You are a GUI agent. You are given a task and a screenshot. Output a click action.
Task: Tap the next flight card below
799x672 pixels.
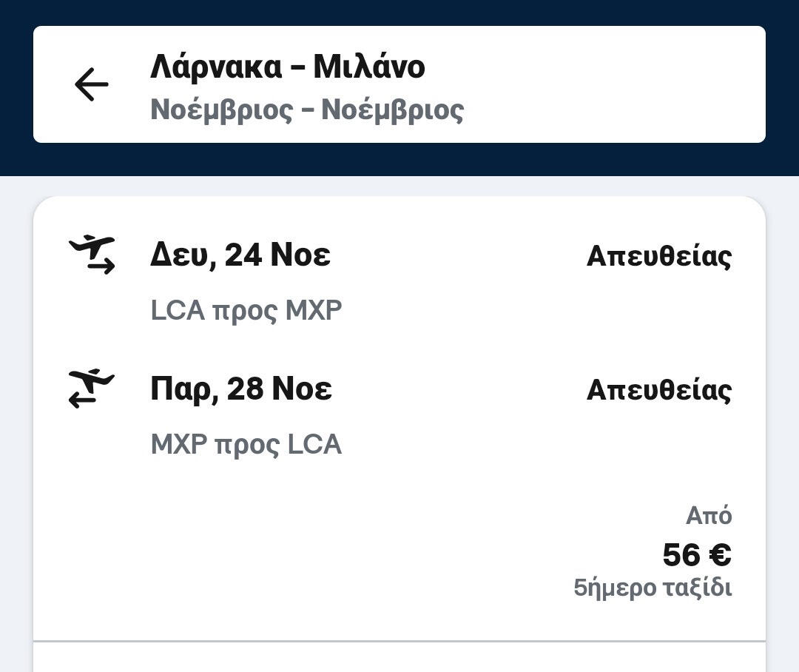(399, 659)
